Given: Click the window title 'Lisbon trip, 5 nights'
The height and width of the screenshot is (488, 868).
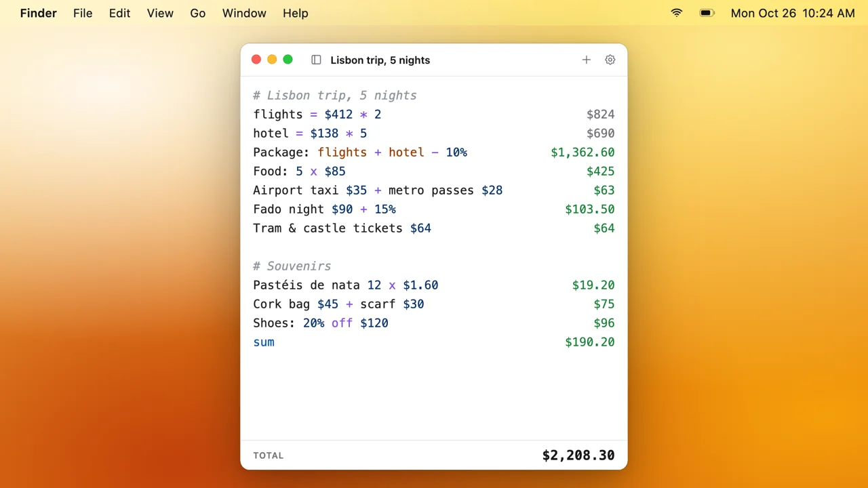Looking at the screenshot, I should coord(380,60).
